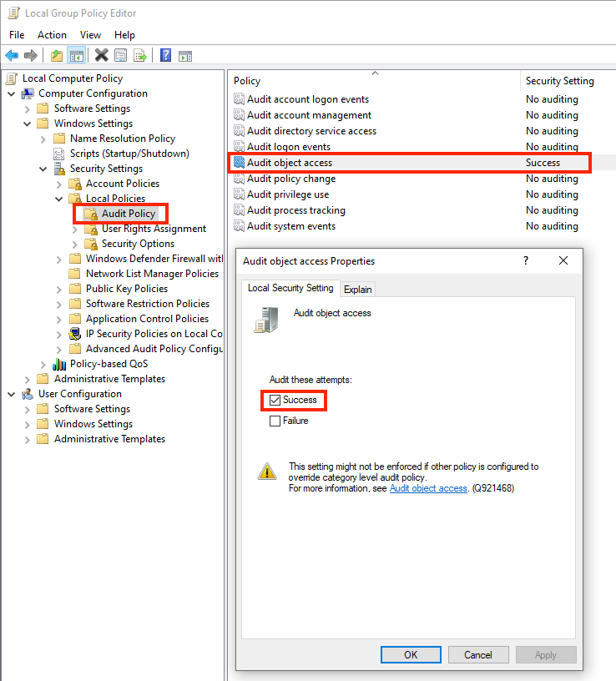Open the File menu
The width and height of the screenshot is (616, 681).
coord(17,35)
